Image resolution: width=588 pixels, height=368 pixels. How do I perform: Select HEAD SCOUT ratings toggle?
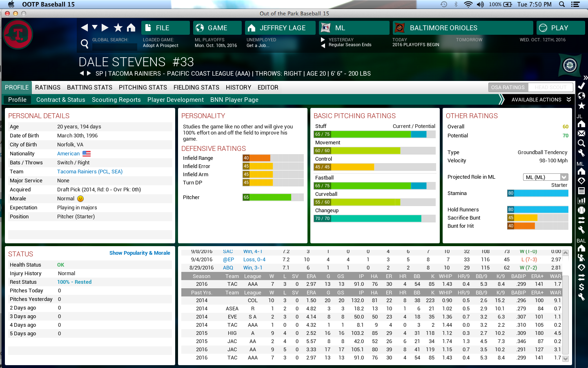click(550, 87)
